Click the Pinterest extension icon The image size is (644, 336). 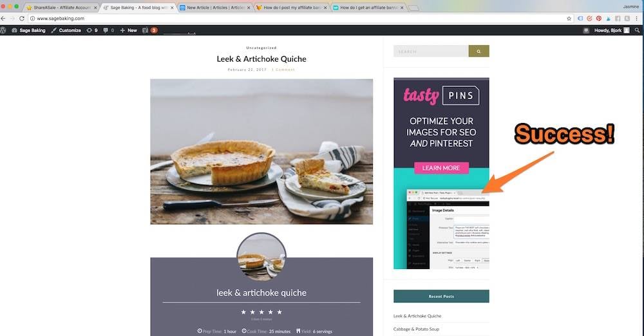point(599,19)
